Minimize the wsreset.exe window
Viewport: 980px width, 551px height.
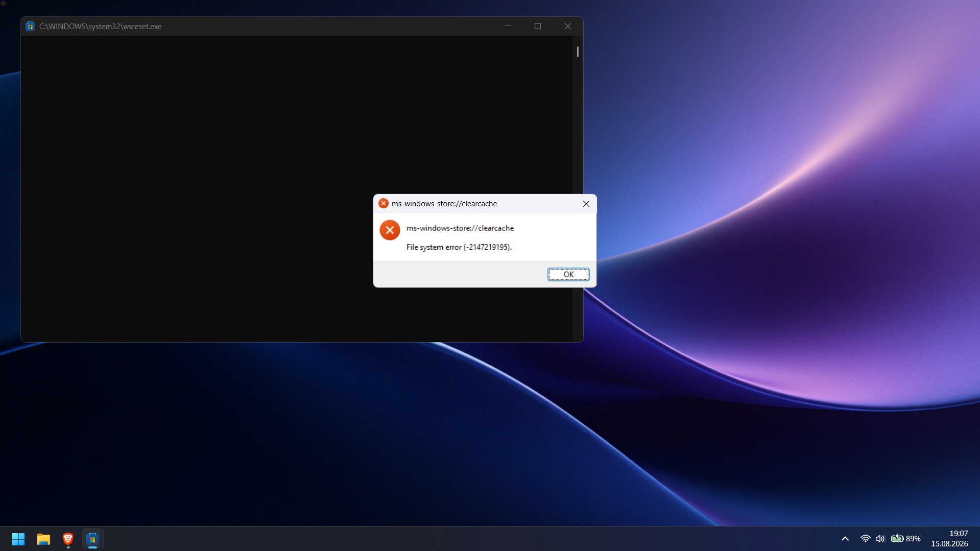tap(508, 26)
